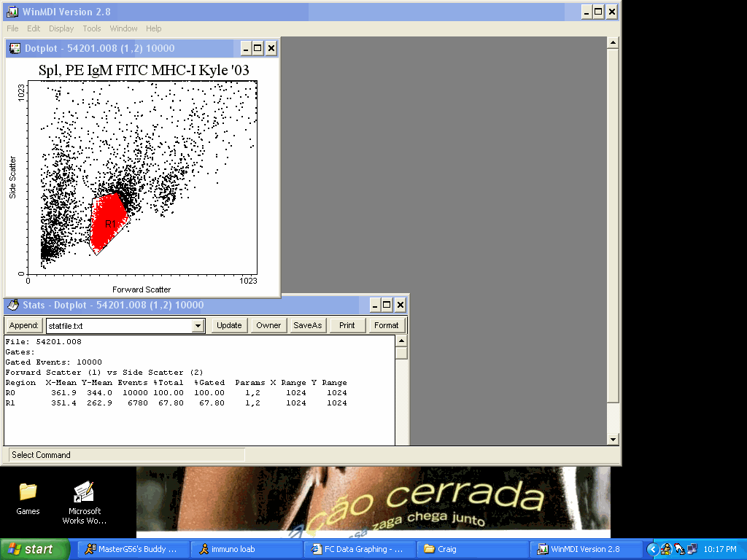Click the WinMDI application title bar icon

tap(12, 12)
